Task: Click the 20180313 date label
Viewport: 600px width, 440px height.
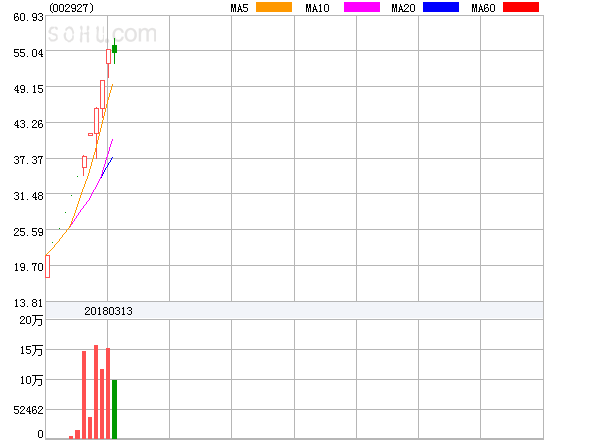Action: tap(108, 311)
